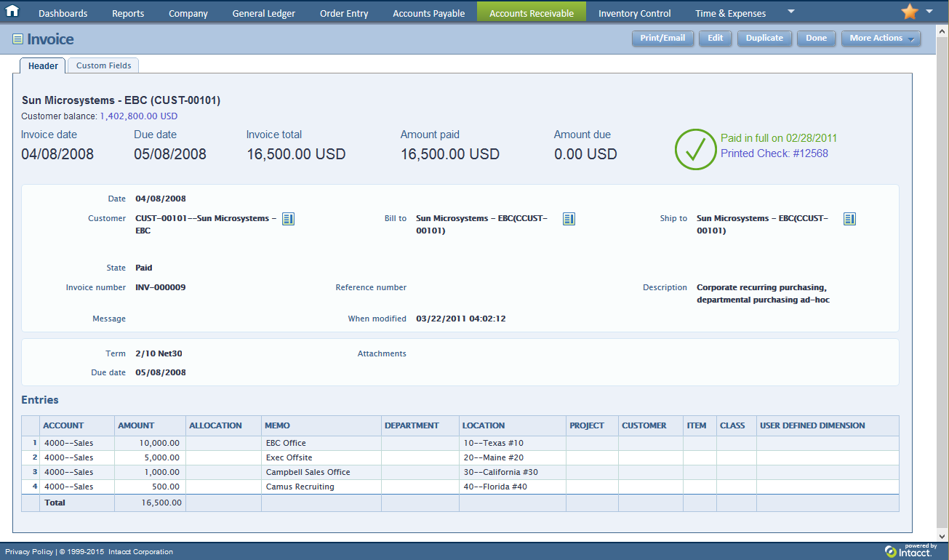
Task: Click the Done button
Action: pyautogui.click(x=816, y=39)
